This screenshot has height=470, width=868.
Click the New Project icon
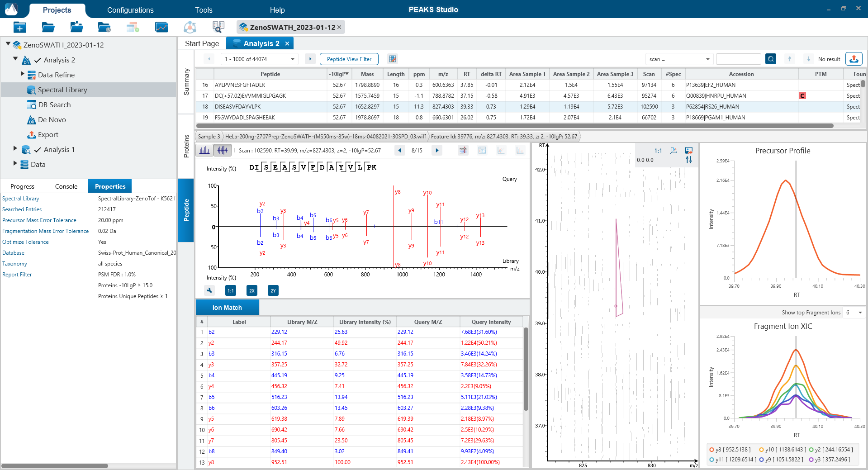click(x=19, y=28)
